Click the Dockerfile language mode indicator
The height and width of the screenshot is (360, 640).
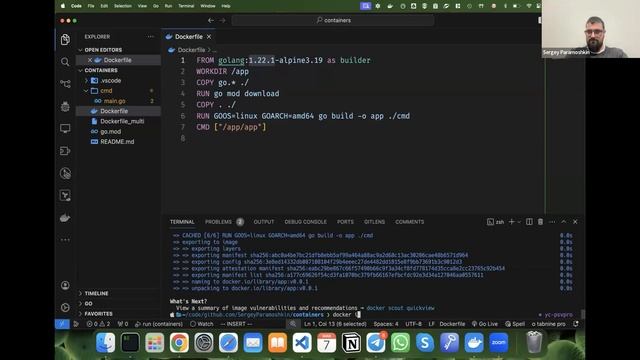pyautogui.click(x=452, y=324)
